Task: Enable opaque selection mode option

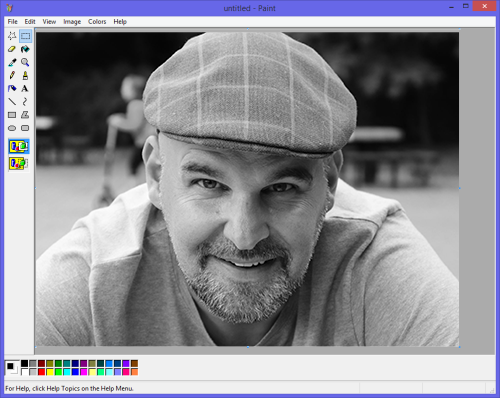Action: (19, 146)
